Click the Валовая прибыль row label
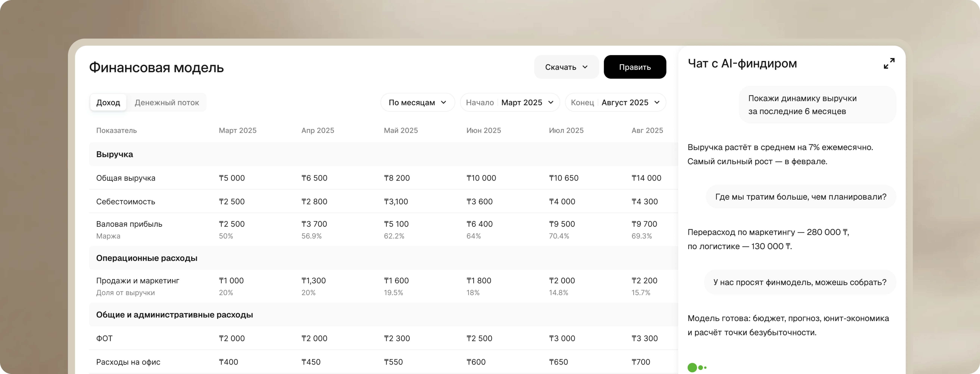This screenshot has height=374, width=980. 129,224
